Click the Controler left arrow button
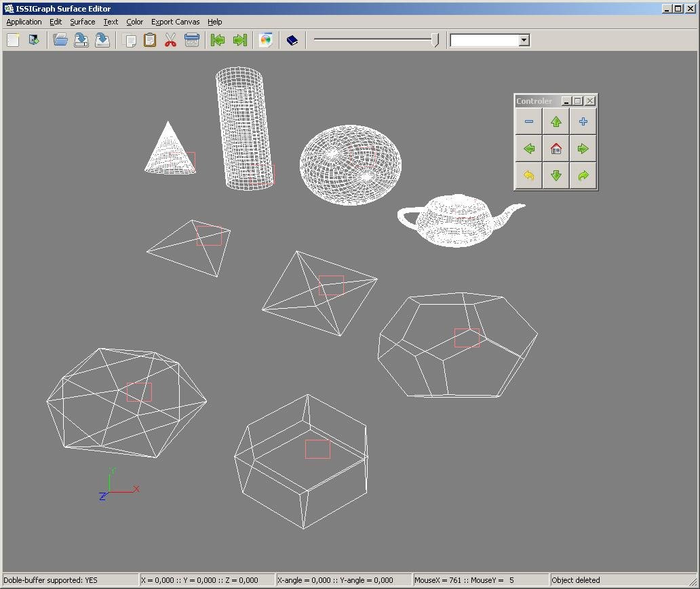This screenshot has height=589, width=700. pos(529,148)
